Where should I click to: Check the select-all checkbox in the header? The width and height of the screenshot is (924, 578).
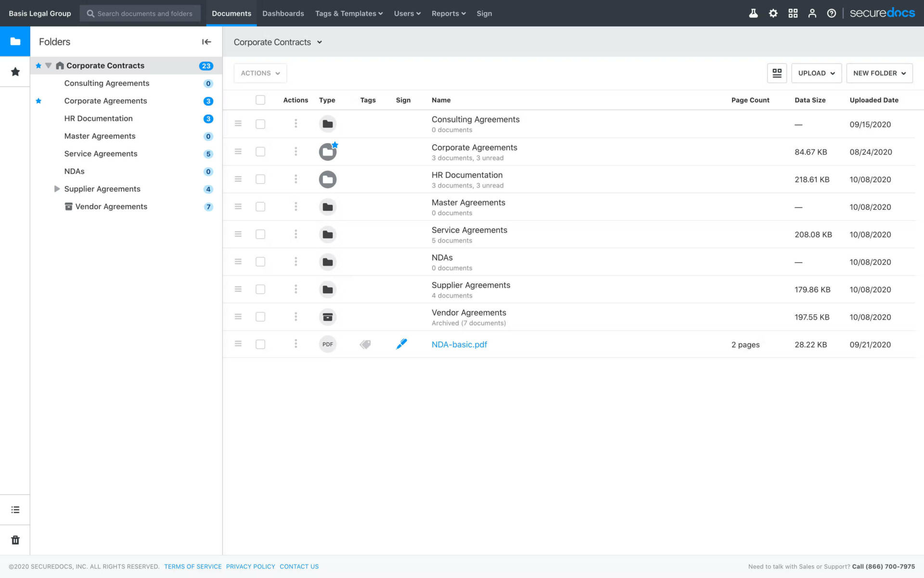point(260,100)
